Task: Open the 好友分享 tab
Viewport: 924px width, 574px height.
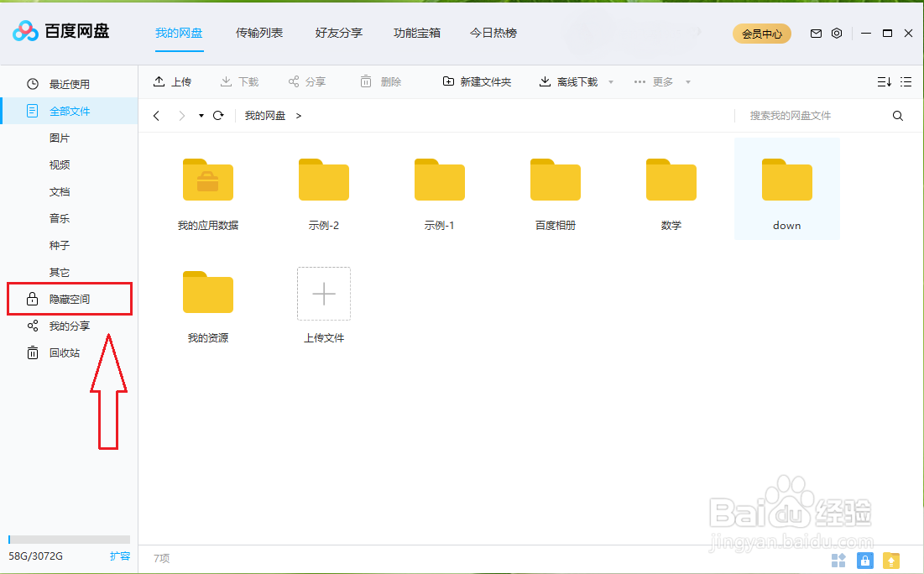Action: (x=338, y=34)
